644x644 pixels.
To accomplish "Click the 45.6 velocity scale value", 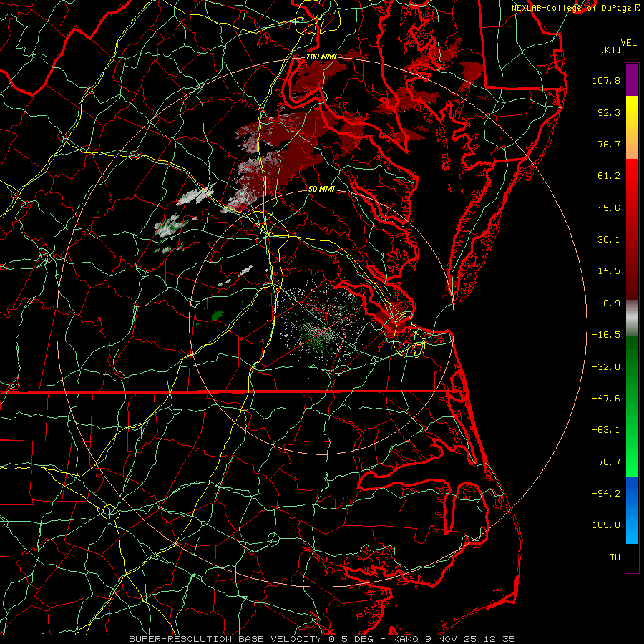I will coord(609,208).
